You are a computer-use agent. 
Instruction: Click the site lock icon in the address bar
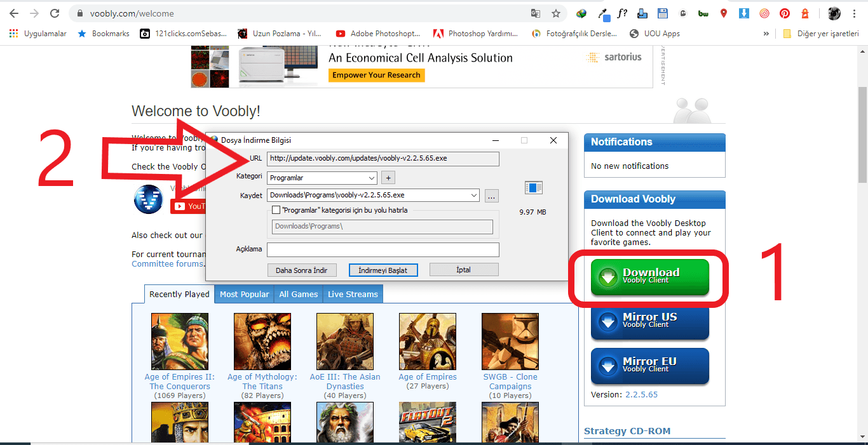[80, 13]
